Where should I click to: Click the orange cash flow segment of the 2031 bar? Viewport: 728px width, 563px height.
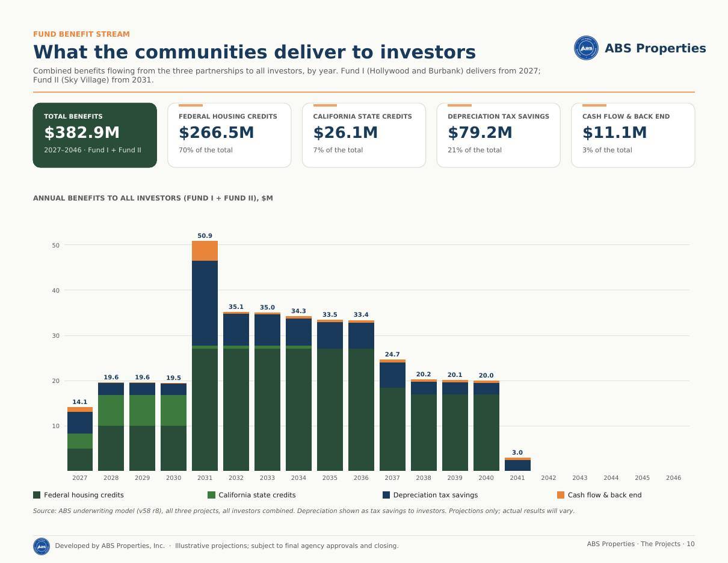pos(205,251)
